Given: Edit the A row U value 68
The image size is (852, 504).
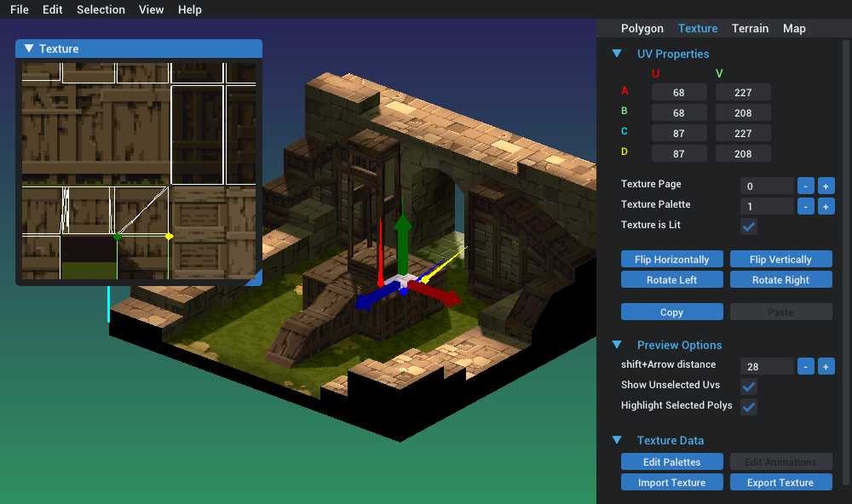Looking at the screenshot, I should 679,92.
